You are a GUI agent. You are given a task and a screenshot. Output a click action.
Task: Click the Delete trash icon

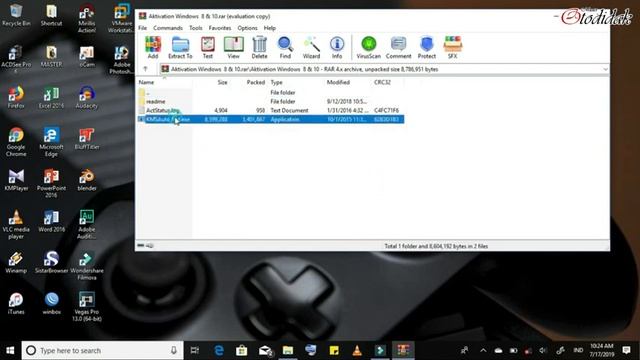[x=259, y=47]
